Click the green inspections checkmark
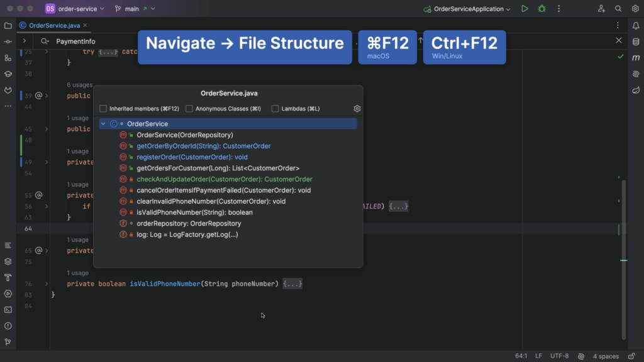Image resolution: width=644 pixels, height=362 pixels. pos(621,57)
